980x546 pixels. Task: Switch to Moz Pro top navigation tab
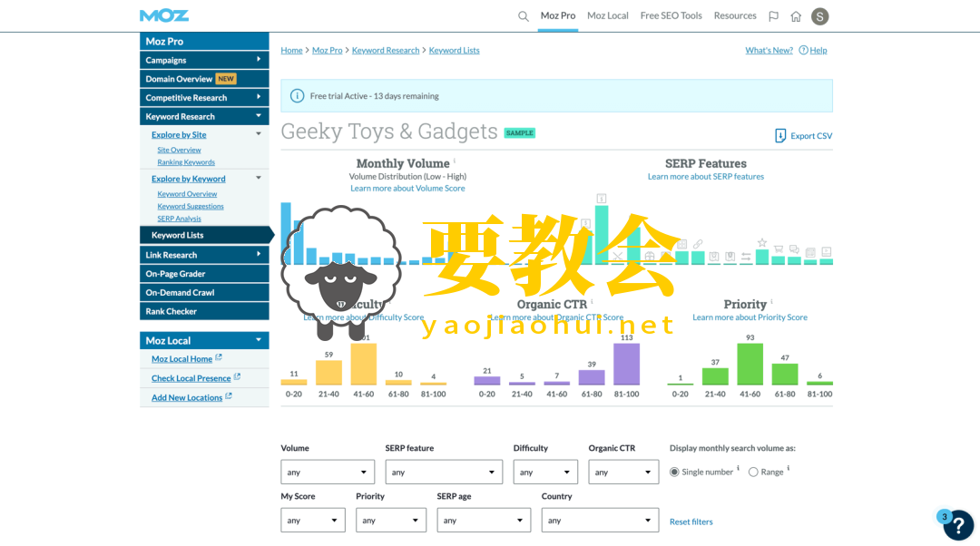click(557, 15)
